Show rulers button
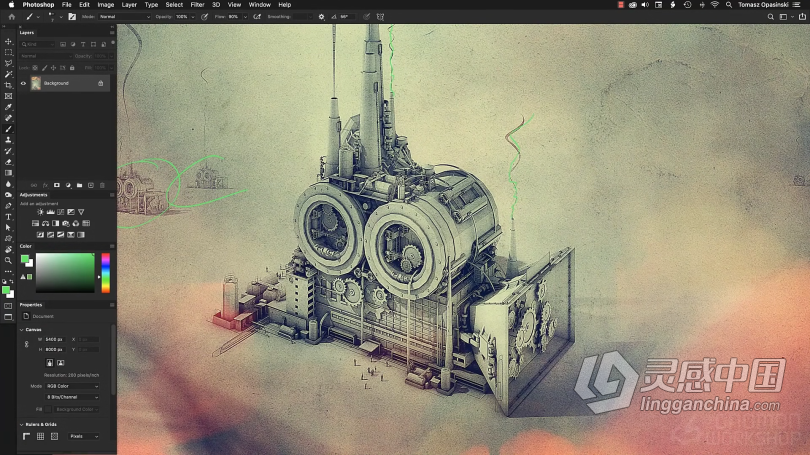Screen dimensions: 810x455 pos(26,436)
